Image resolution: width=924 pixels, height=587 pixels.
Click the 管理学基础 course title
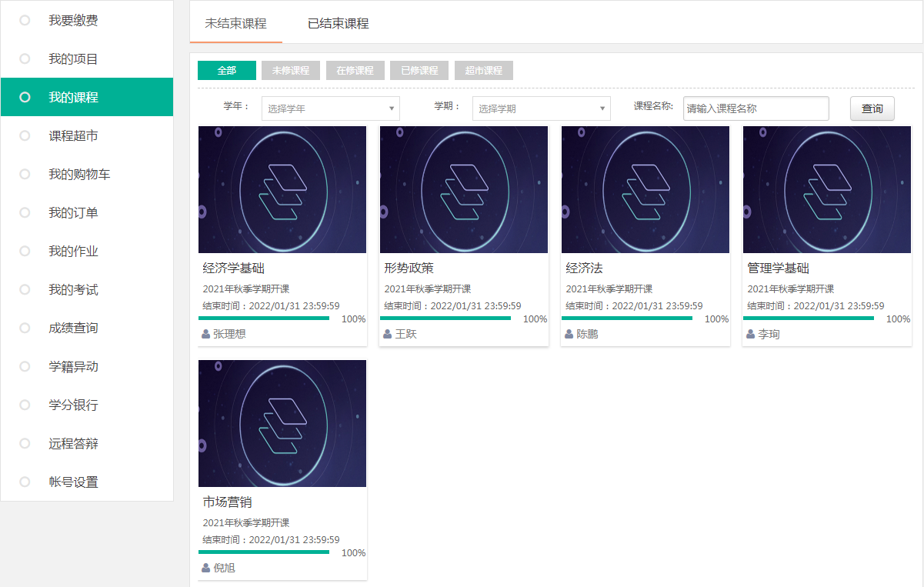tap(779, 268)
